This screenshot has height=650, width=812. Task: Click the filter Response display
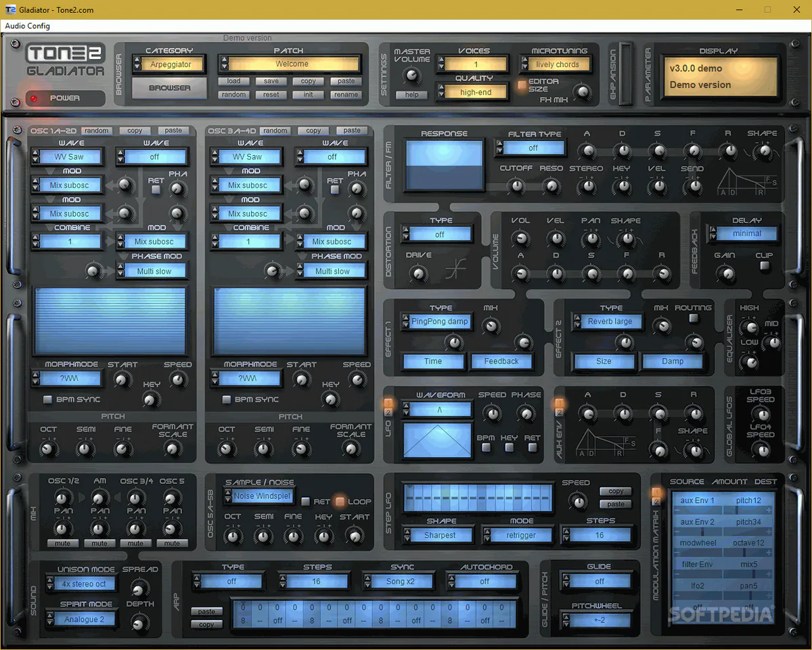coord(445,166)
